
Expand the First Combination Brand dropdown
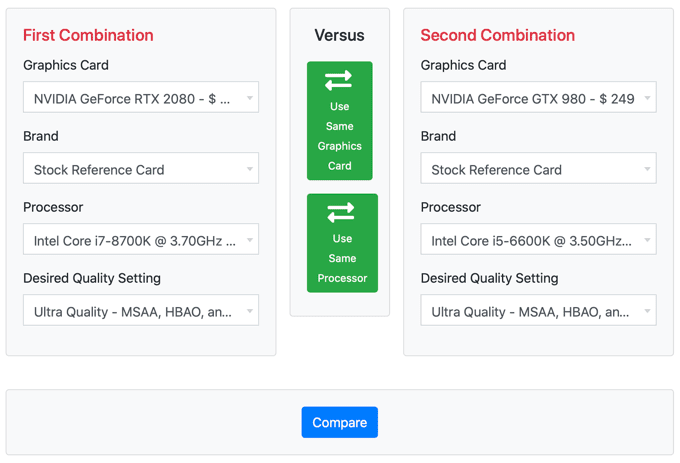click(141, 169)
